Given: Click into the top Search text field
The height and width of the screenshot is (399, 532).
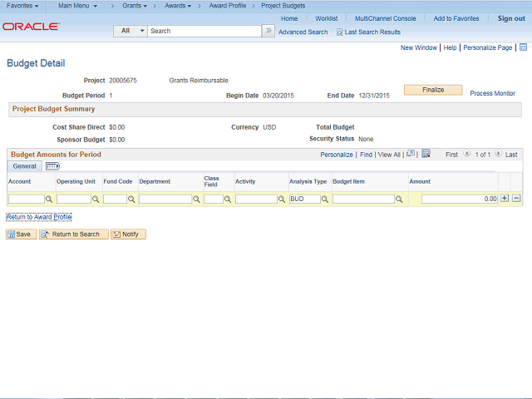Looking at the screenshot, I should (204, 31).
